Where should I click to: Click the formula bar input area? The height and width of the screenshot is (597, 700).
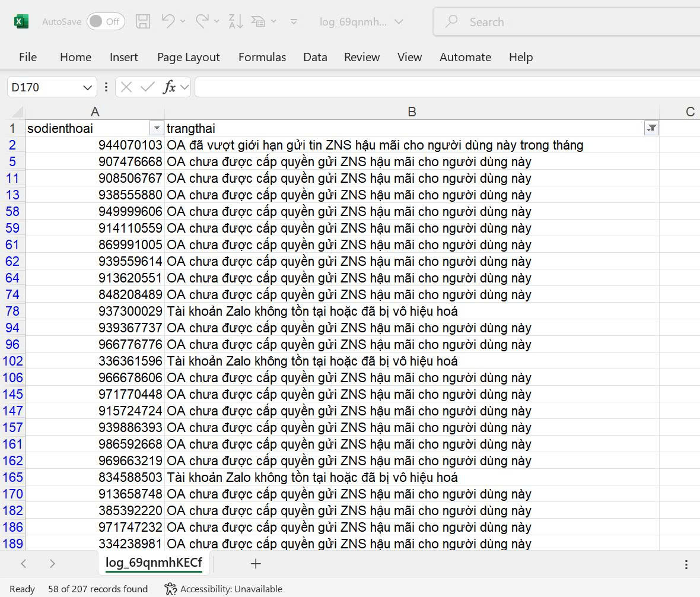(447, 87)
